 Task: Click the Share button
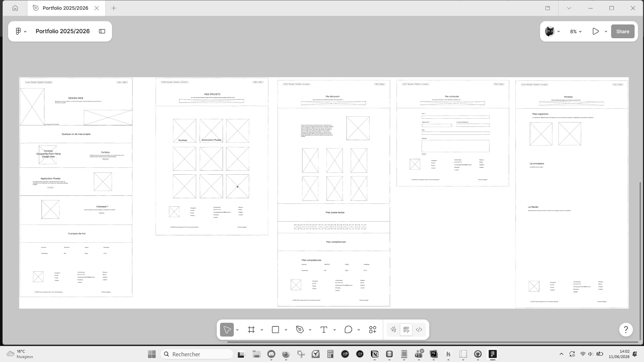pyautogui.click(x=623, y=32)
